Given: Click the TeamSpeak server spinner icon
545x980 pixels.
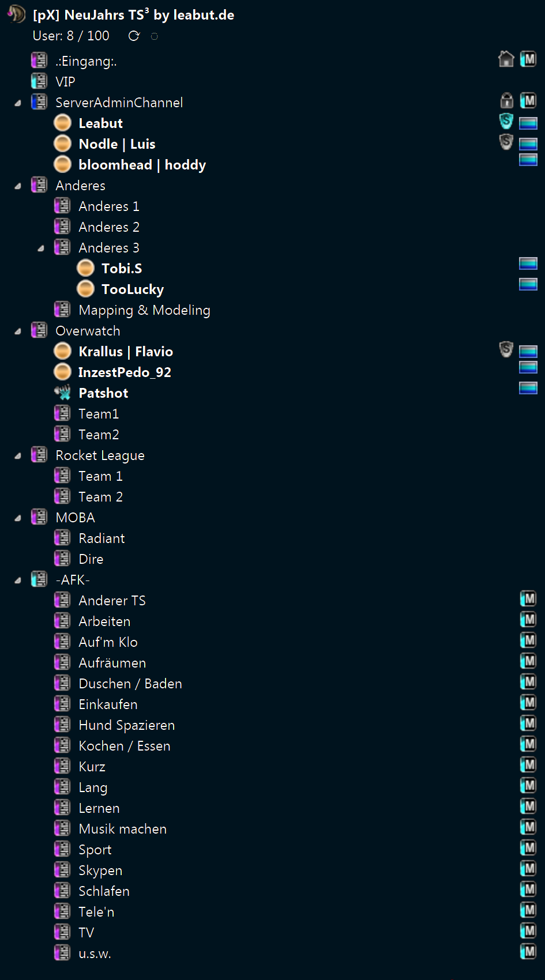Looking at the screenshot, I should 153,36.
